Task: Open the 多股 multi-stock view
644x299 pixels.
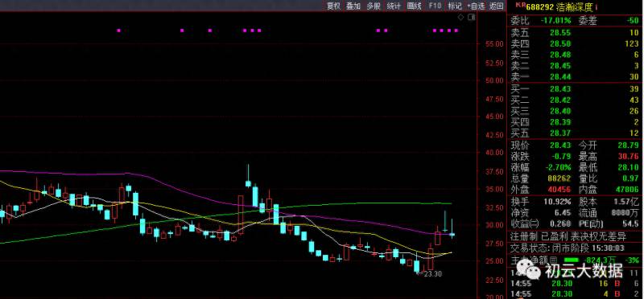Action: tap(374, 6)
